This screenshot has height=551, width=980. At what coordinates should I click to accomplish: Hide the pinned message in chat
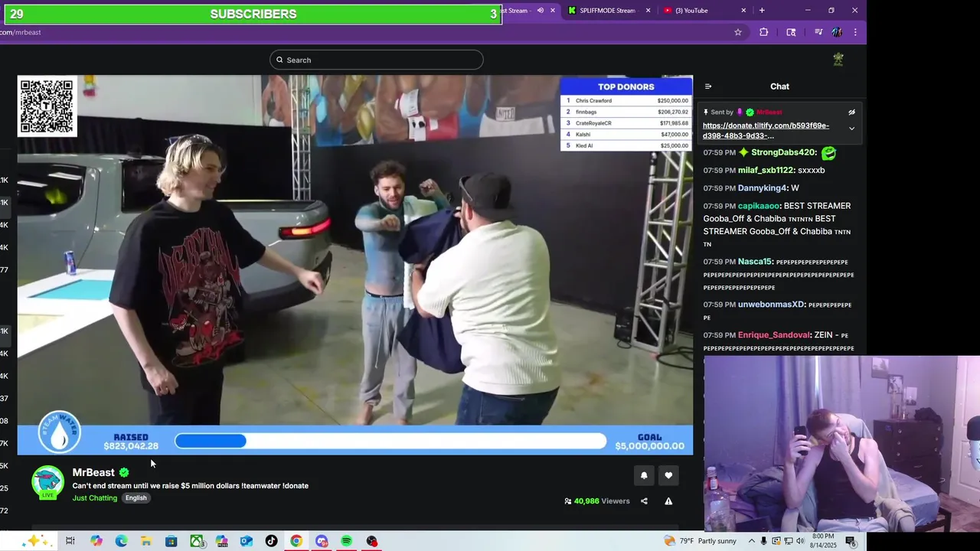[x=851, y=112]
